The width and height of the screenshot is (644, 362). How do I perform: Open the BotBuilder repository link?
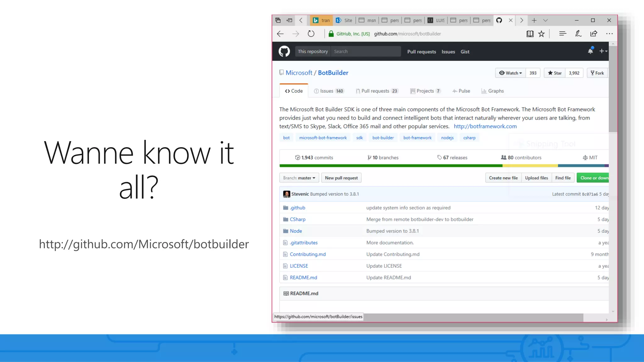(333, 73)
